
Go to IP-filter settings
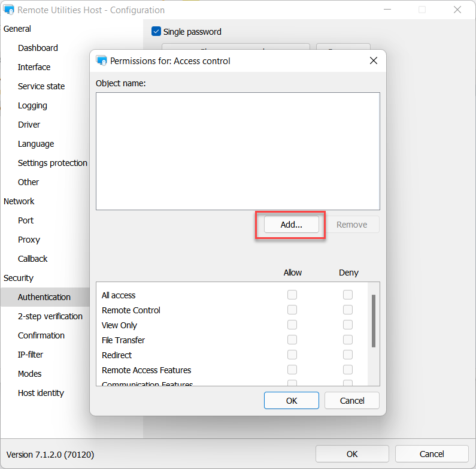[x=31, y=355]
